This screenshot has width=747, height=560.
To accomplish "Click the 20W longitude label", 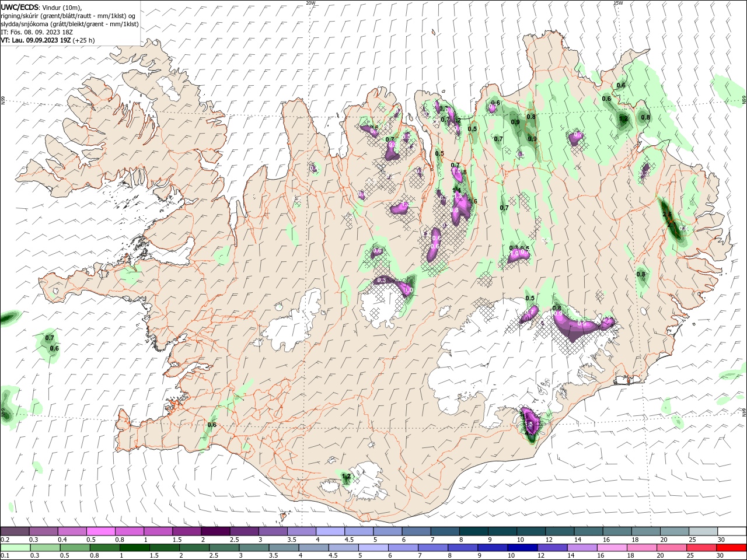I will (310, 3).
